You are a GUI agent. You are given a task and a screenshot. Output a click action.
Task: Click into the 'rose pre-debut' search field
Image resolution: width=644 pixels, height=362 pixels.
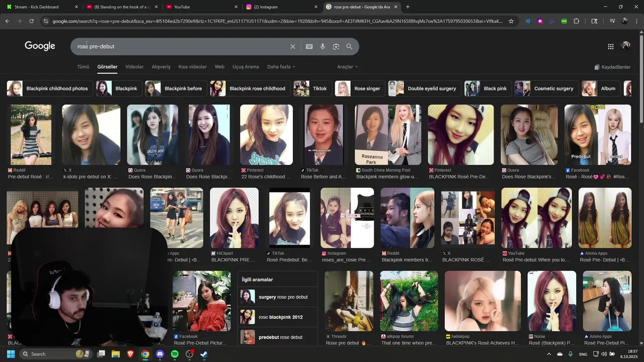point(181,46)
